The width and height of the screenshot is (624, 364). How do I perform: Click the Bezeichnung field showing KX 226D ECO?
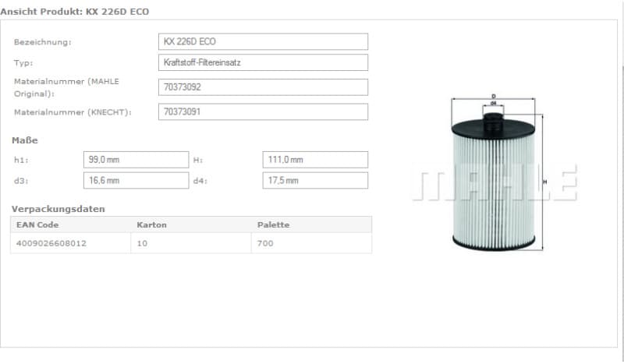click(263, 42)
